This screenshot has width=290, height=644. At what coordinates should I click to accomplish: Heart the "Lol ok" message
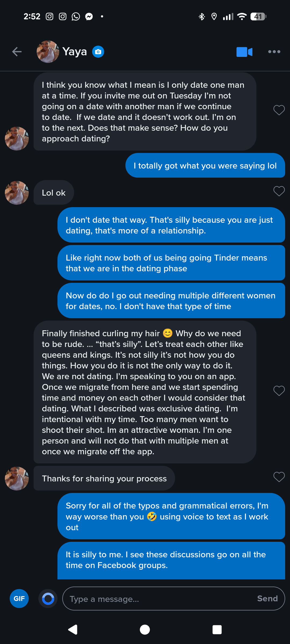279,191
